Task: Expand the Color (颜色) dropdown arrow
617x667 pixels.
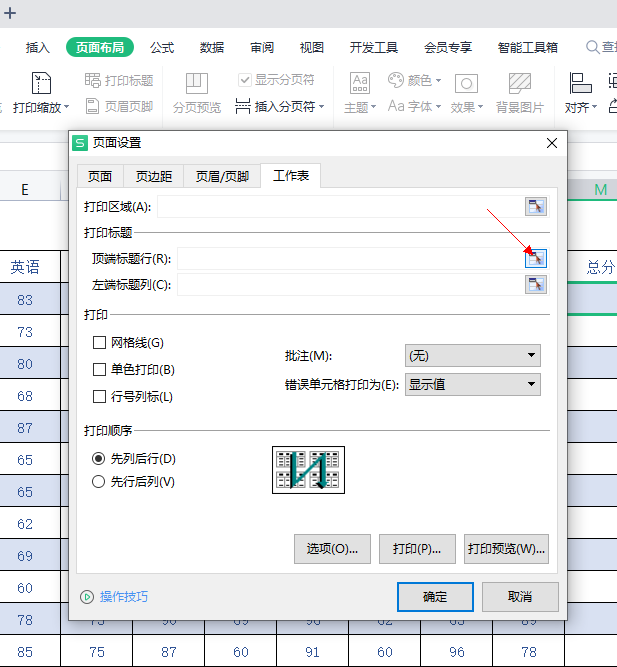Action: pos(438,80)
